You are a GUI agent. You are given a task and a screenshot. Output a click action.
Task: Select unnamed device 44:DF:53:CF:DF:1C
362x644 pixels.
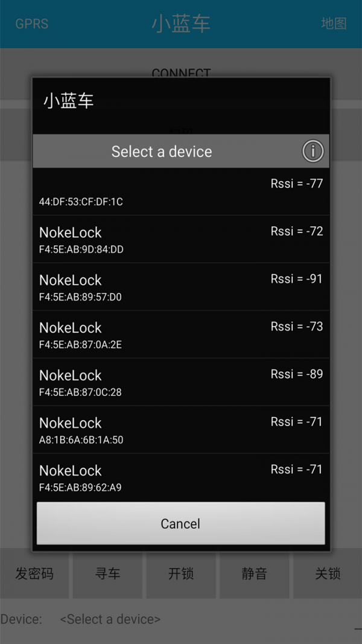click(181, 192)
